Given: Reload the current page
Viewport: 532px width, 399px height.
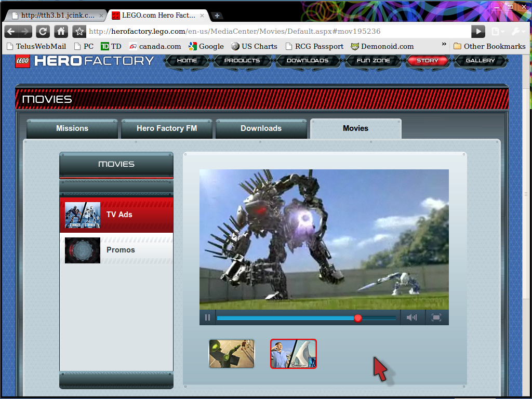Looking at the screenshot, I should tap(43, 31).
